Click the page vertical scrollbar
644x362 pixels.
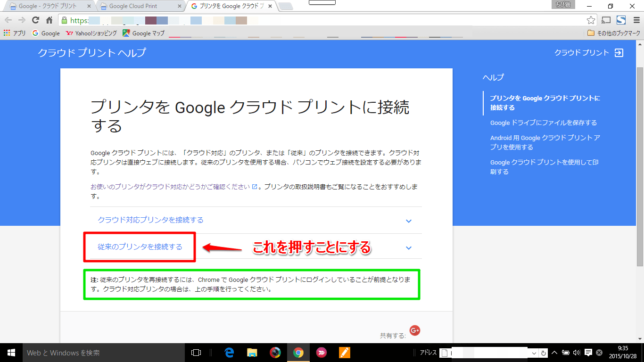point(640,165)
